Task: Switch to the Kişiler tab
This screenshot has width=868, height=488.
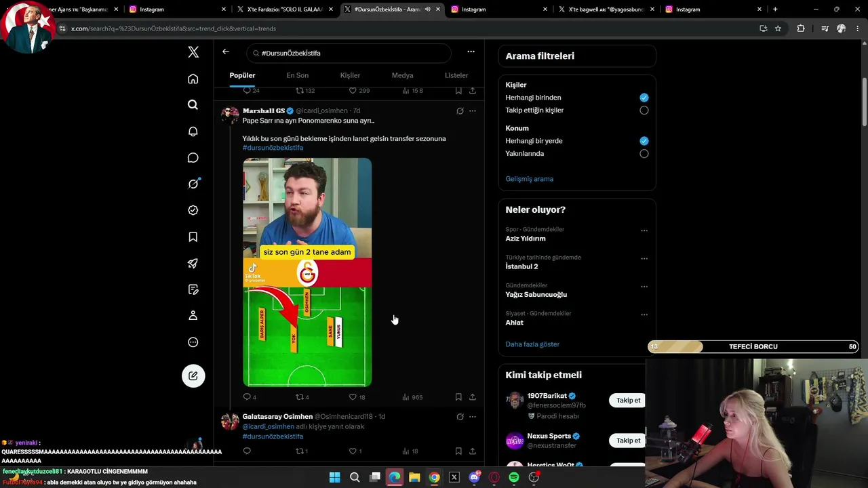Action: pos(350,75)
